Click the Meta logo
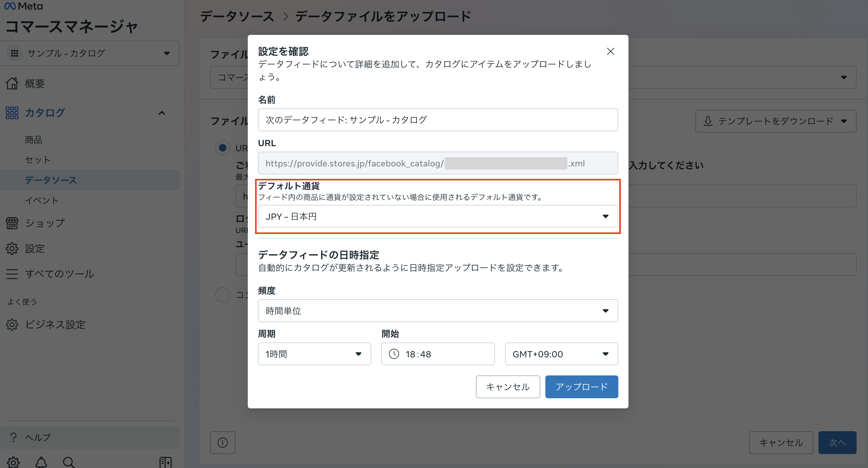 coord(23,6)
